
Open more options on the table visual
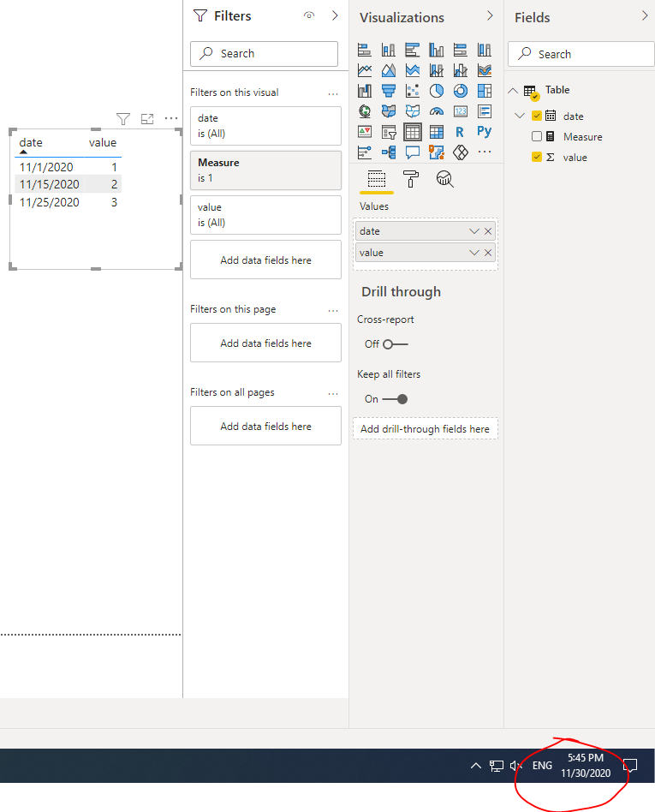coord(171,118)
